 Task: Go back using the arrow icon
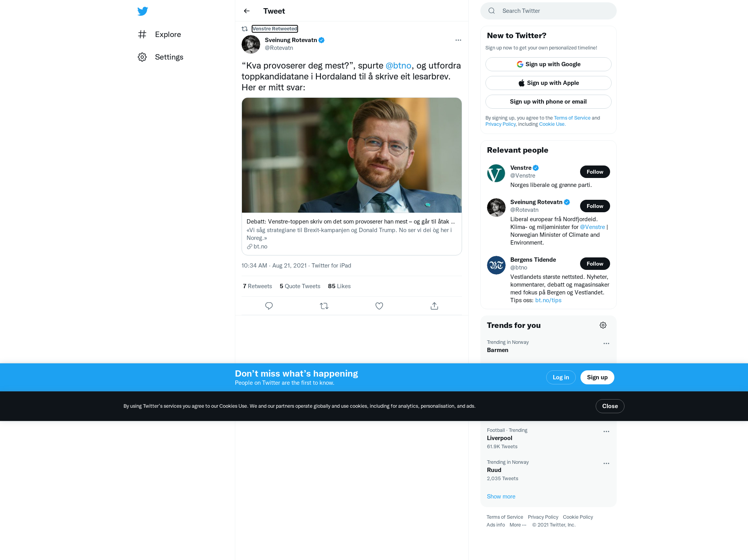point(247,11)
